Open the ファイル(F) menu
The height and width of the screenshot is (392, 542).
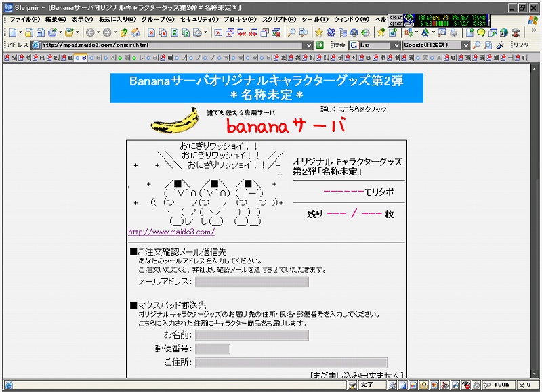(x=25, y=20)
